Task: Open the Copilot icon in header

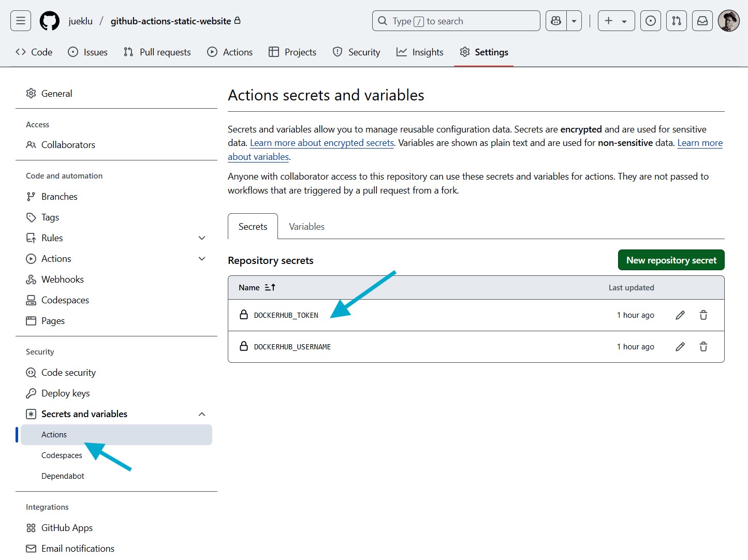Action: coord(556,21)
